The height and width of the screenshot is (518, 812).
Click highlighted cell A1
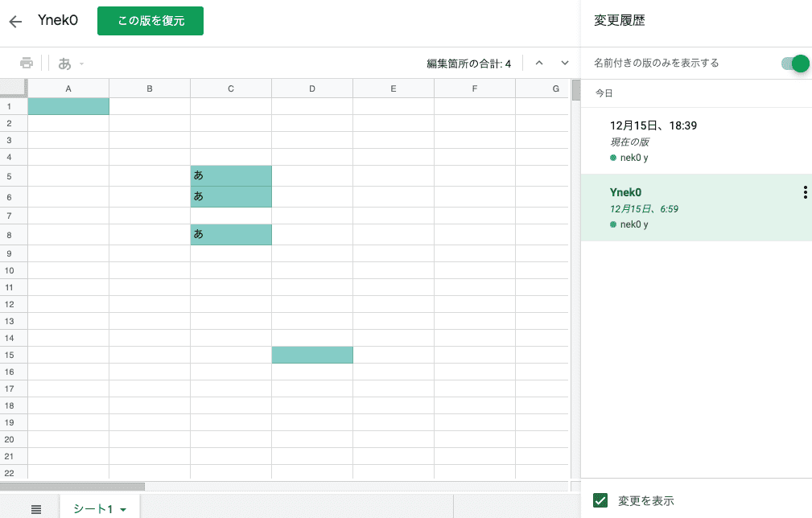68,106
